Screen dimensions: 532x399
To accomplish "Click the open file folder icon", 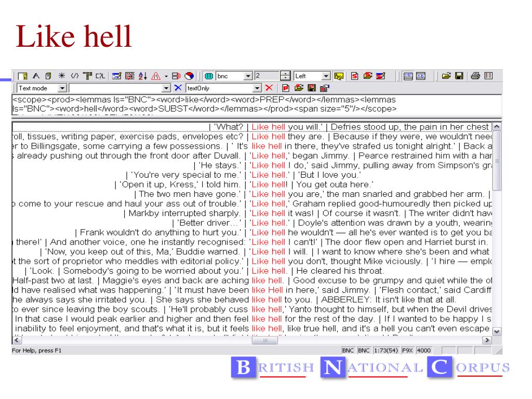I will [x=446, y=76].
